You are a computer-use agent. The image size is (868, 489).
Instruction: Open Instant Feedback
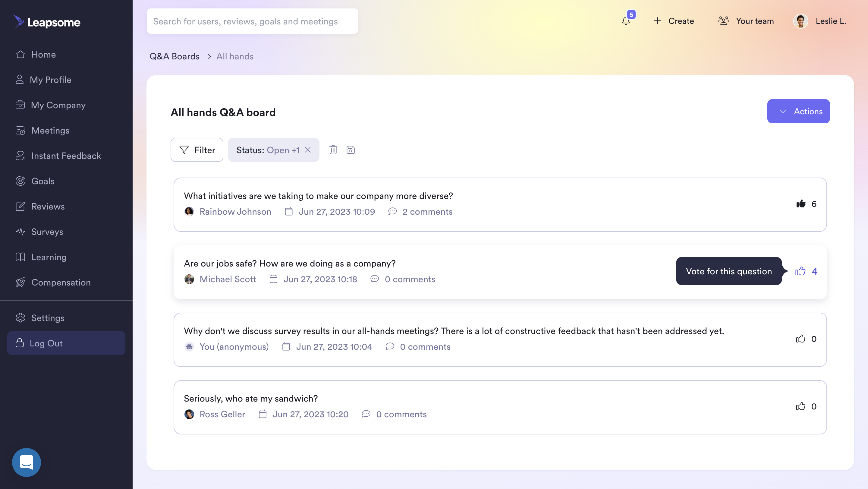coord(66,155)
